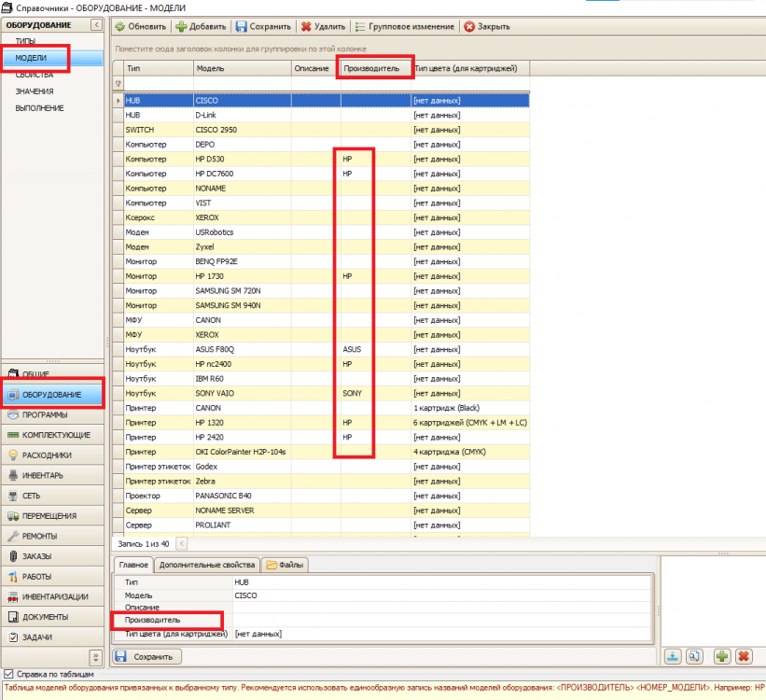Click the import icon at bottom right
This screenshot has height=700, width=766.
pos(673,656)
